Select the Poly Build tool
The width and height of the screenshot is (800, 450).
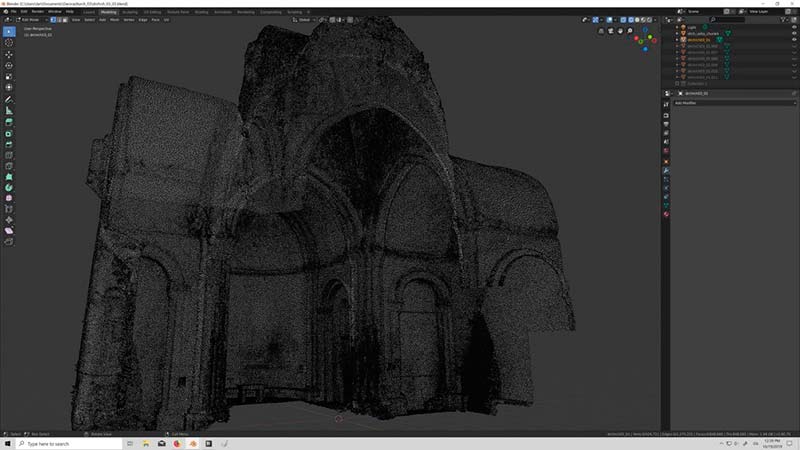pyautogui.click(x=9, y=177)
